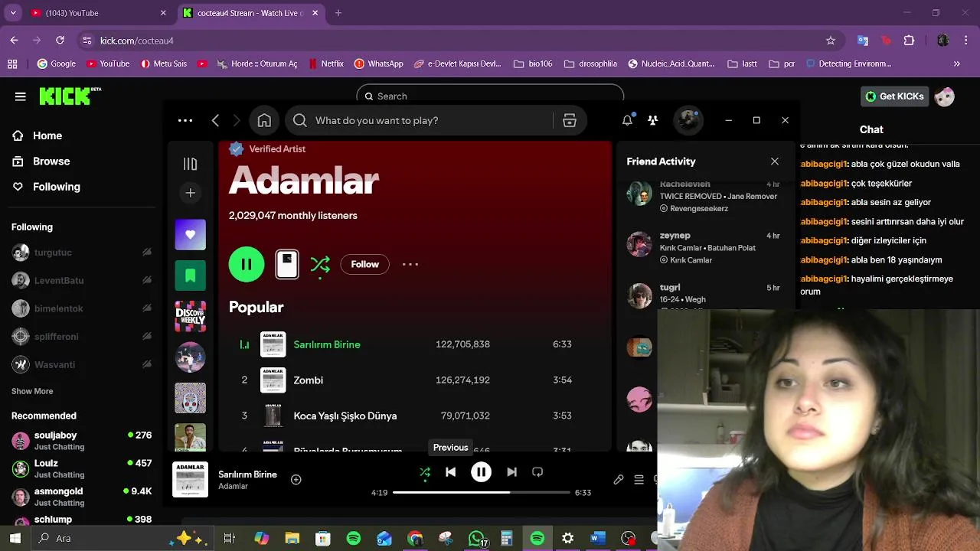The width and height of the screenshot is (980, 551).
Task: Open turgutuc followed channel
Action: click(82, 253)
